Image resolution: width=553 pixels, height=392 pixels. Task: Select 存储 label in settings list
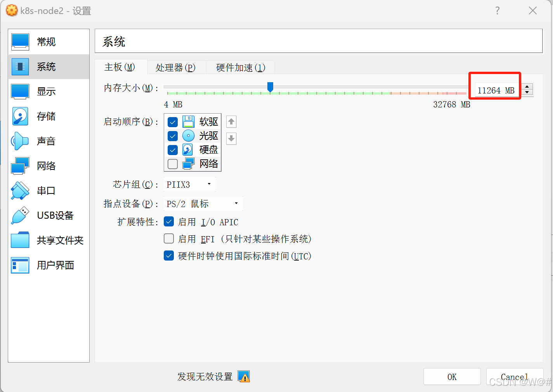[x=46, y=116]
